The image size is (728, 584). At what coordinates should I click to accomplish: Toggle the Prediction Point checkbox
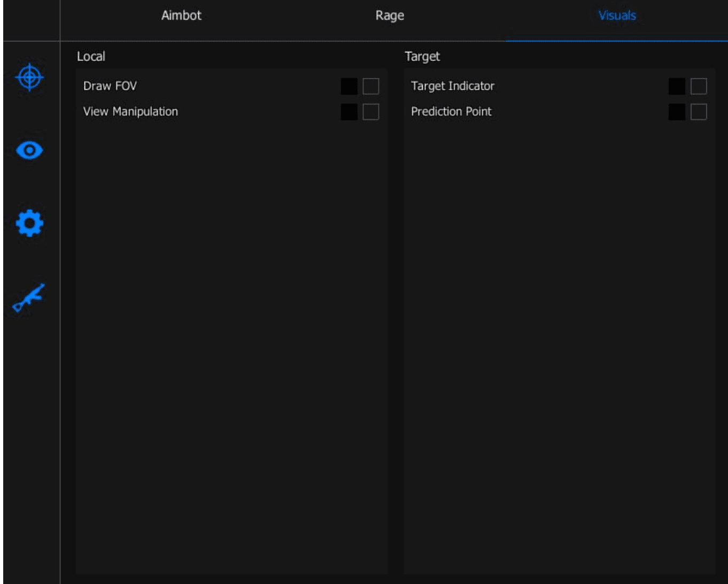point(698,112)
